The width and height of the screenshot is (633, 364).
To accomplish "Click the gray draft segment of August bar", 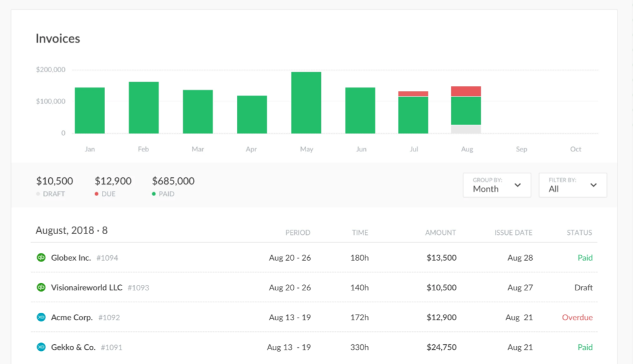I will (466, 129).
